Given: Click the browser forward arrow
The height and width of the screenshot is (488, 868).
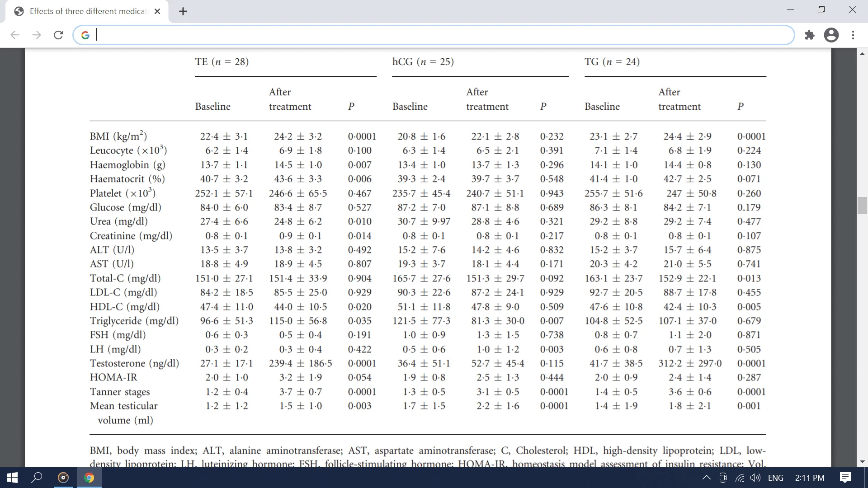Looking at the screenshot, I should point(37,35).
